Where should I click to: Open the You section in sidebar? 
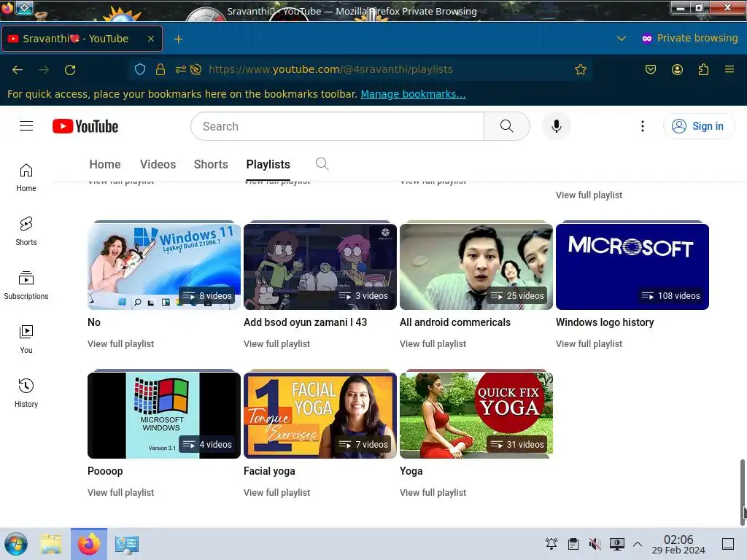[26, 339]
